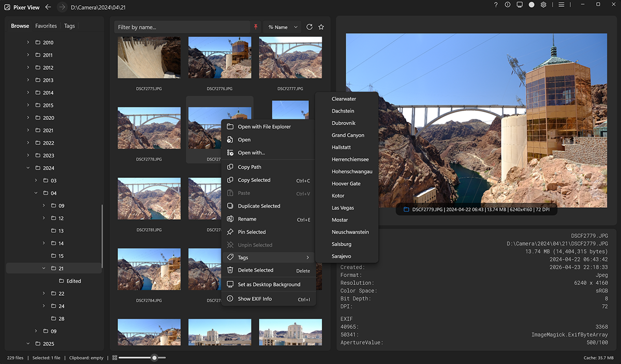Click the Refresh icon in the toolbar
This screenshot has width=621, height=364.
pos(309,26)
